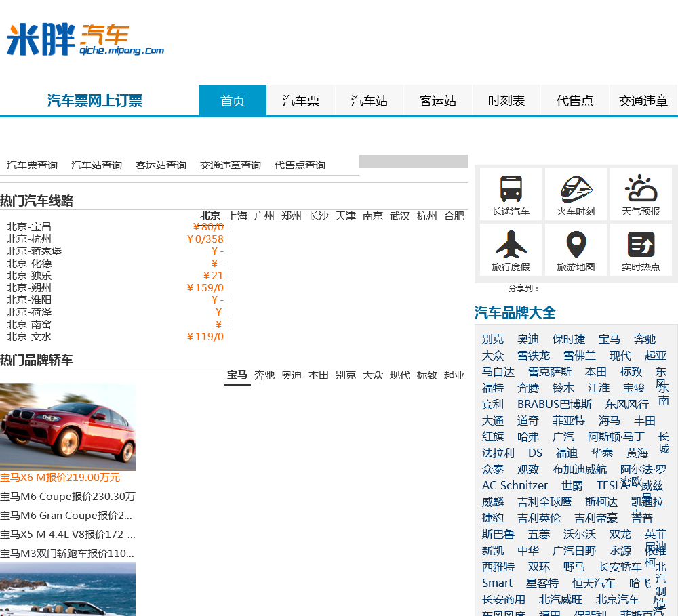Open the 汽车站 navigation tab
678x616 pixels.
(370, 100)
